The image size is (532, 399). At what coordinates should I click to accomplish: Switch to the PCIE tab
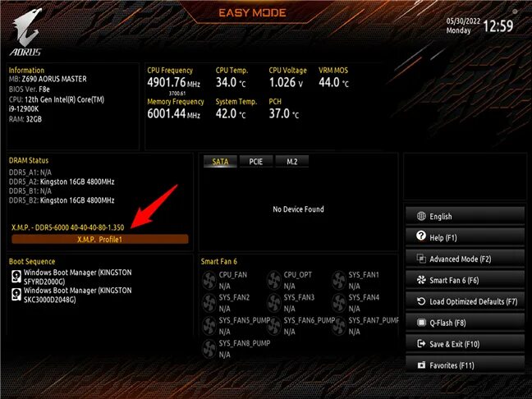pos(256,162)
